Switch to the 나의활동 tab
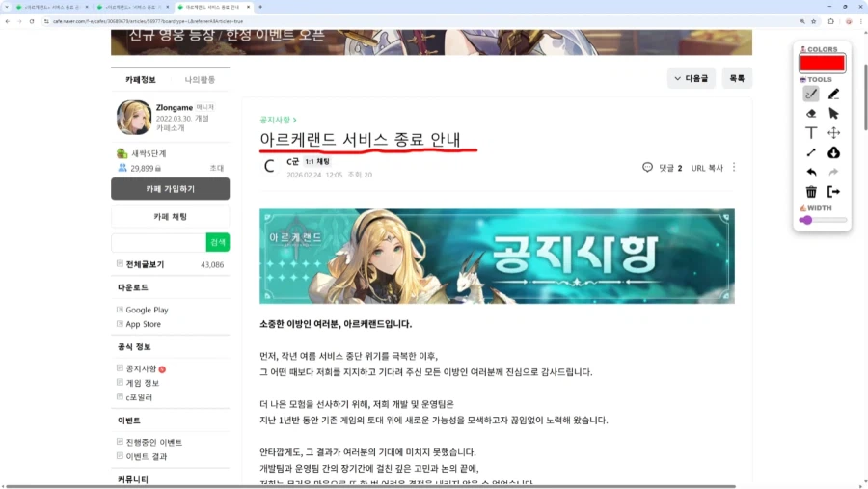This screenshot has height=489, width=868. [200, 80]
